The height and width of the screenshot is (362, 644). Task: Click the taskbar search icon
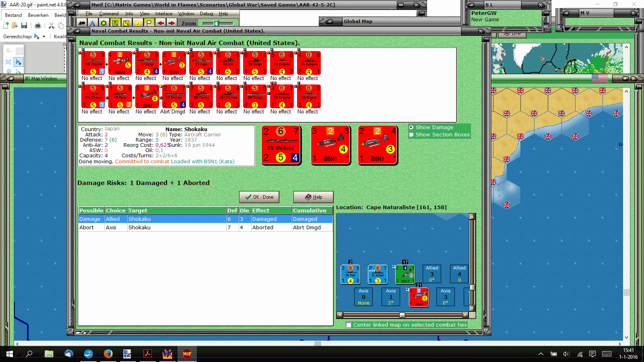pyautogui.click(x=29, y=354)
